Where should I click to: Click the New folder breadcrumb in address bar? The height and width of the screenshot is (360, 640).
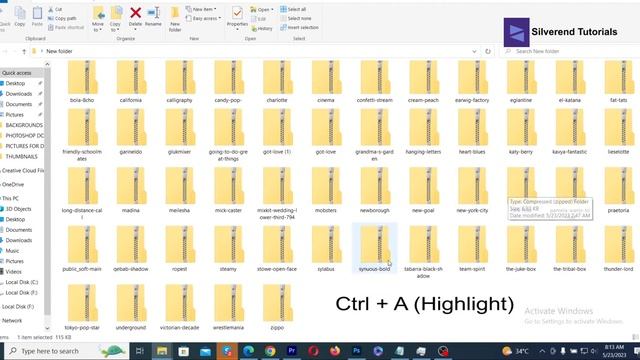(x=59, y=51)
